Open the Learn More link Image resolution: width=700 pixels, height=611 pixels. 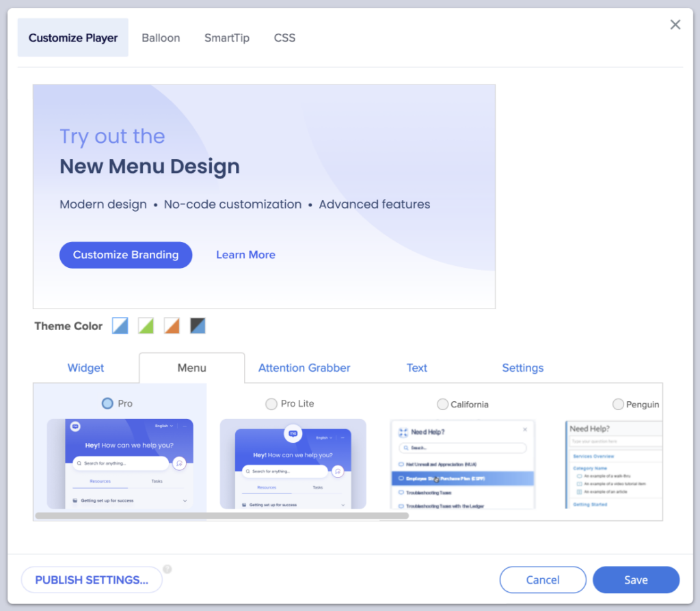tap(245, 254)
